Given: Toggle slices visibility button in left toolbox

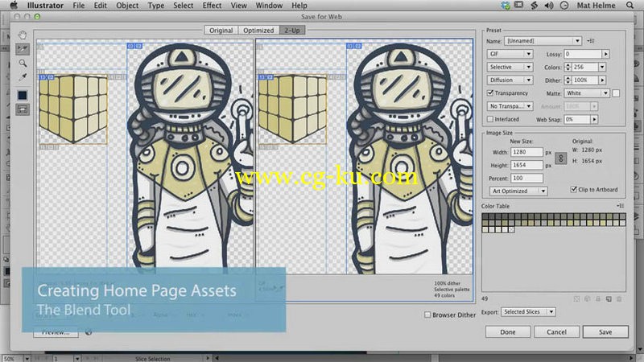Looking at the screenshot, I should click(x=23, y=109).
